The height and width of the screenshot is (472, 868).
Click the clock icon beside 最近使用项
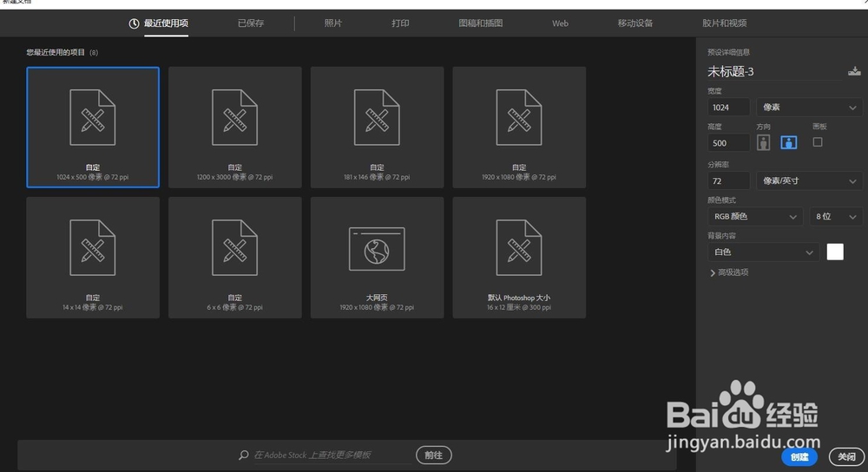pos(134,23)
